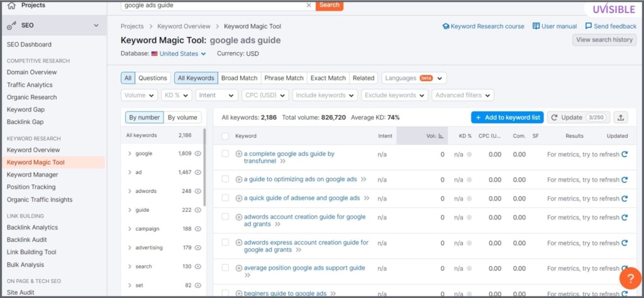Open the User manual link
Image resolution: width=644 pixels, height=298 pixels.
click(x=555, y=26)
